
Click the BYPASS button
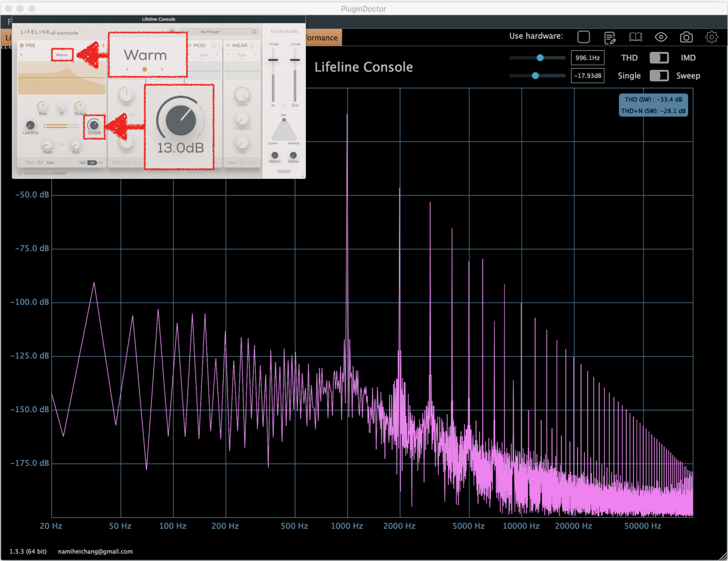(x=284, y=171)
